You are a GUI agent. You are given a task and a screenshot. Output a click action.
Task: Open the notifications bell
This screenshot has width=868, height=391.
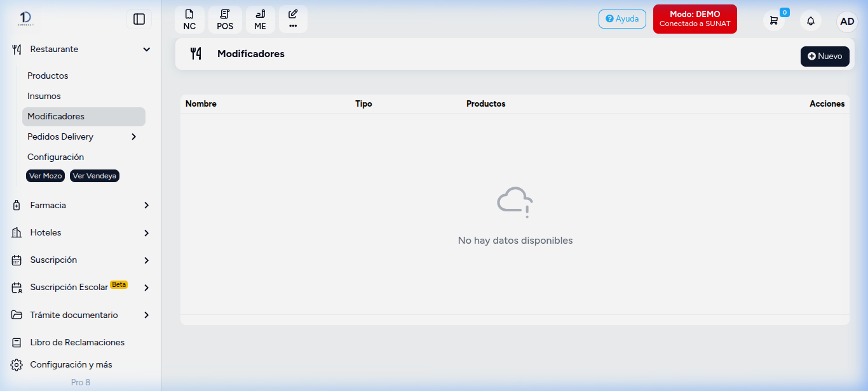811,21
